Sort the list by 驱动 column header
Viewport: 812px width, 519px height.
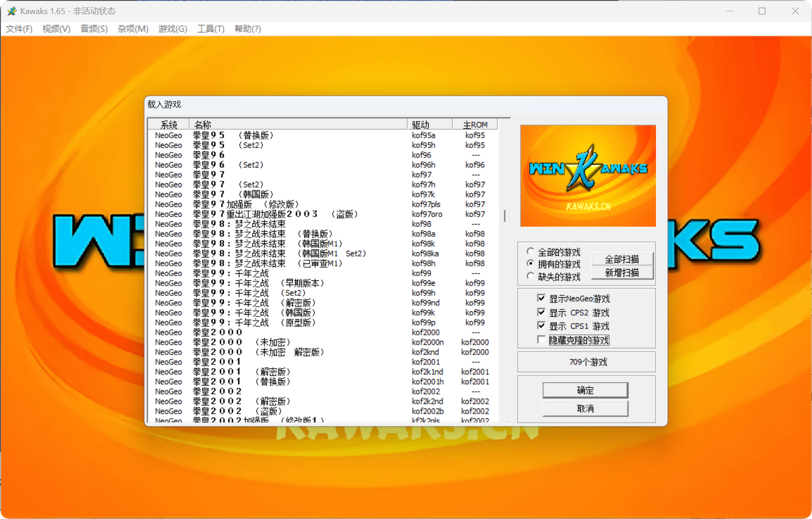[430, 124]
